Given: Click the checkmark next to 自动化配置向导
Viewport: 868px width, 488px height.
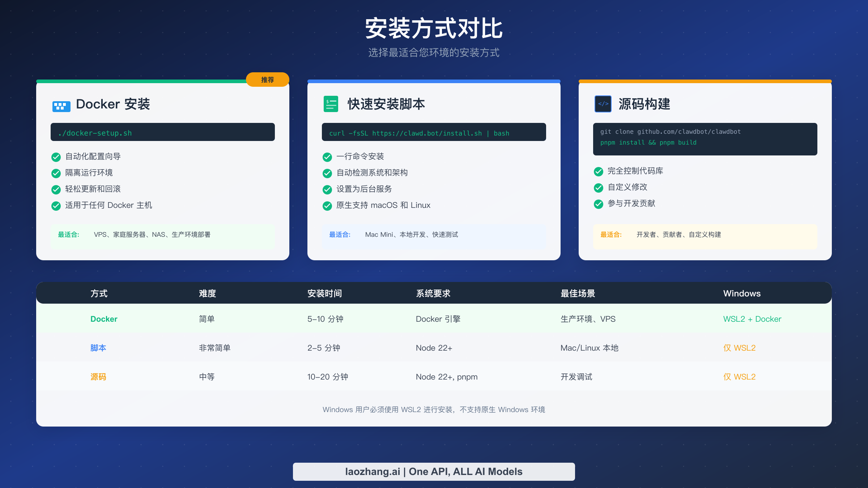Looking at the screenshot, I should pos(56,157).
